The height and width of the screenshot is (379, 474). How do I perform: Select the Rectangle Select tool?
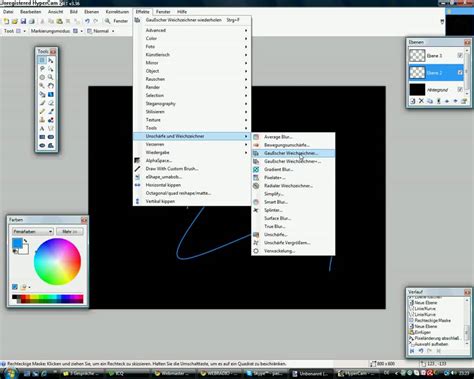pyautogui.click(x=42, y=60)
